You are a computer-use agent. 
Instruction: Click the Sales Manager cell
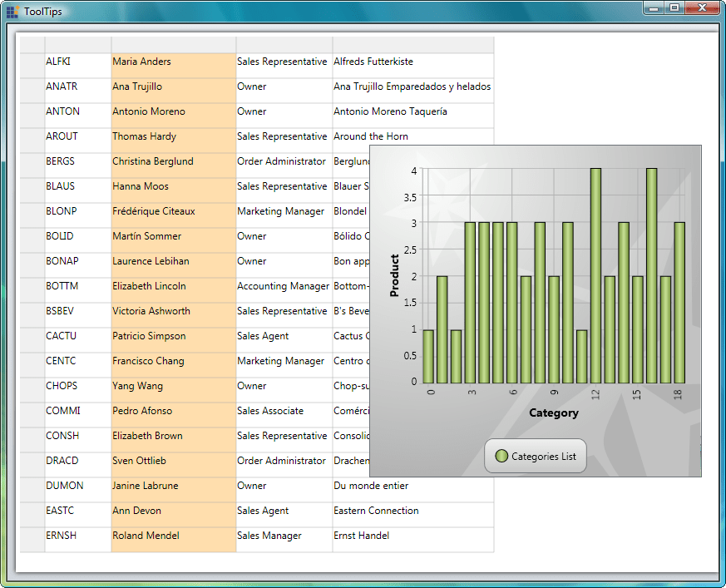coord(284,541)
